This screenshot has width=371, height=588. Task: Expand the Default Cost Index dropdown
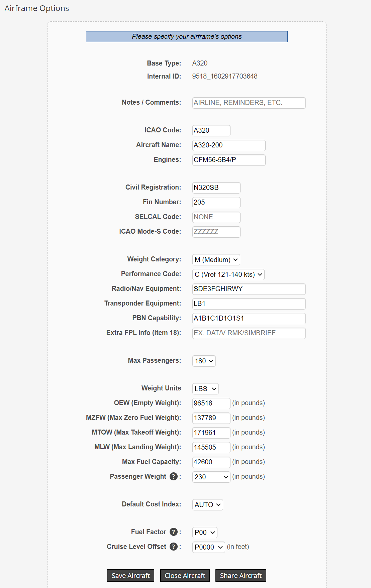pyautogui.click(x=207, y=505)
